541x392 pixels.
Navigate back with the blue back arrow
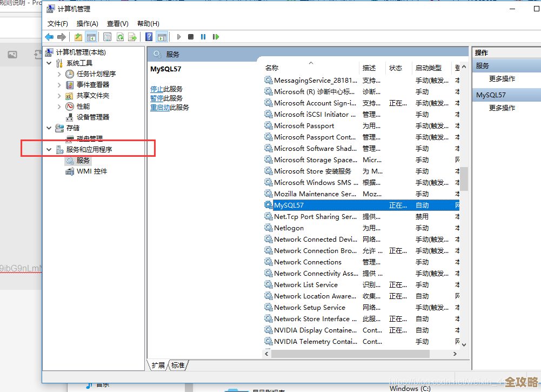click(x=49, y=36)
